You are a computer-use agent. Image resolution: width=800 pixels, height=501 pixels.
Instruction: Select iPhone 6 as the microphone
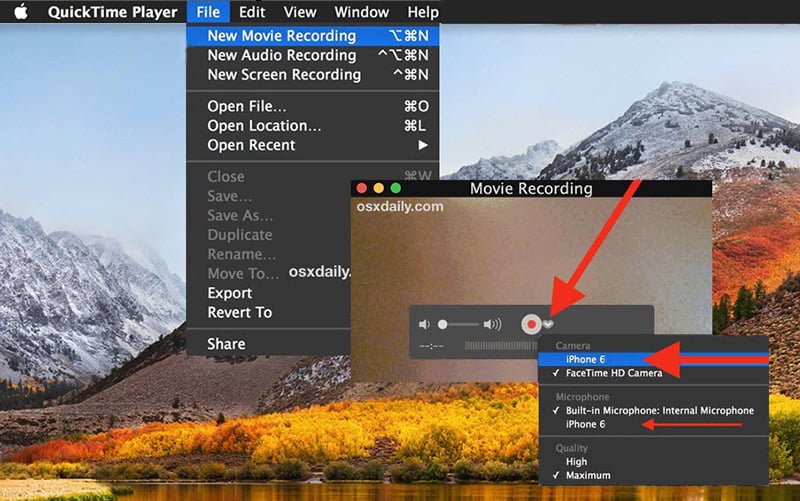tap(654, 424)
